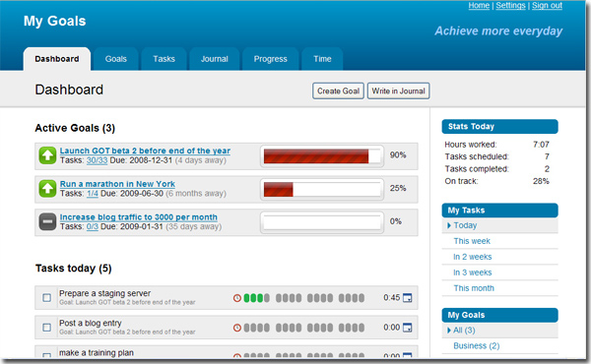Screen dimensions: 591x364
Task: Select Business (2) in My Goals
Action: (477, 346)
